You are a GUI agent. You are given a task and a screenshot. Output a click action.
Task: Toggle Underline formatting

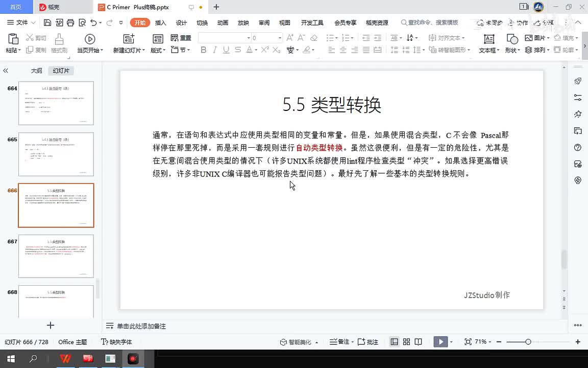click(x=226, y=50)
